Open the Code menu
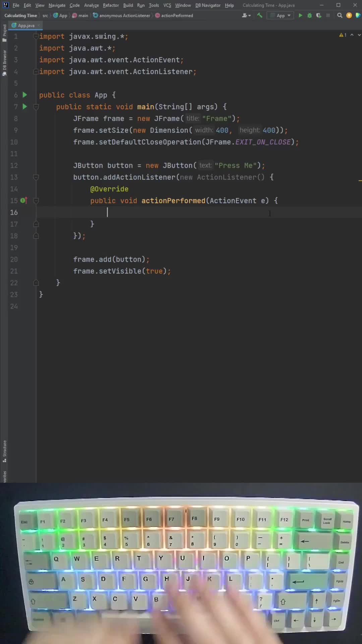 (74, 5)
